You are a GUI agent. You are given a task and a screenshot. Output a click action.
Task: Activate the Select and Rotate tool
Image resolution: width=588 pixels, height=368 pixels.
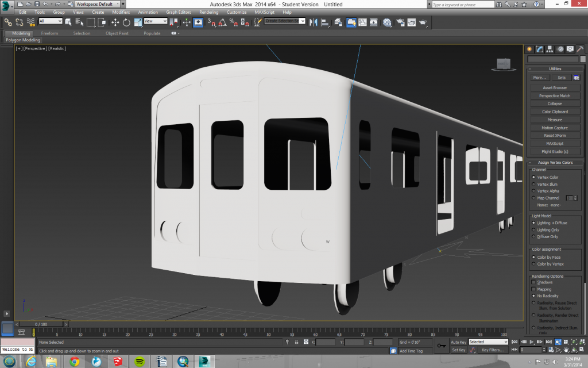tap(126, 22)
